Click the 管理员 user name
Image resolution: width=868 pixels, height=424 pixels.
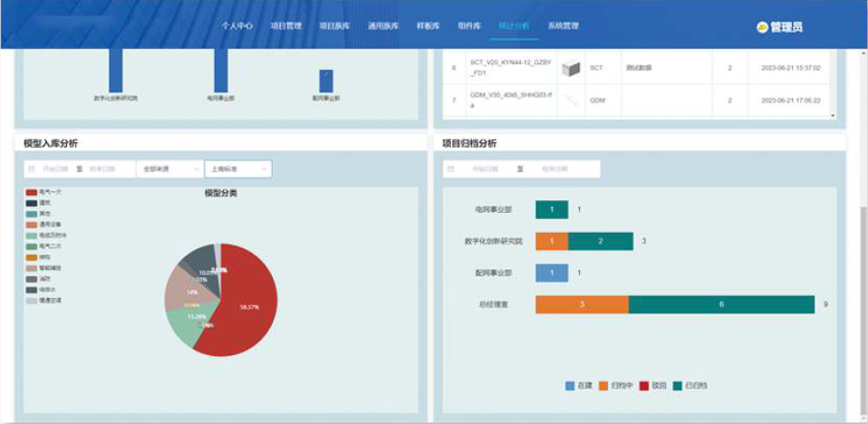coord(786,27)
